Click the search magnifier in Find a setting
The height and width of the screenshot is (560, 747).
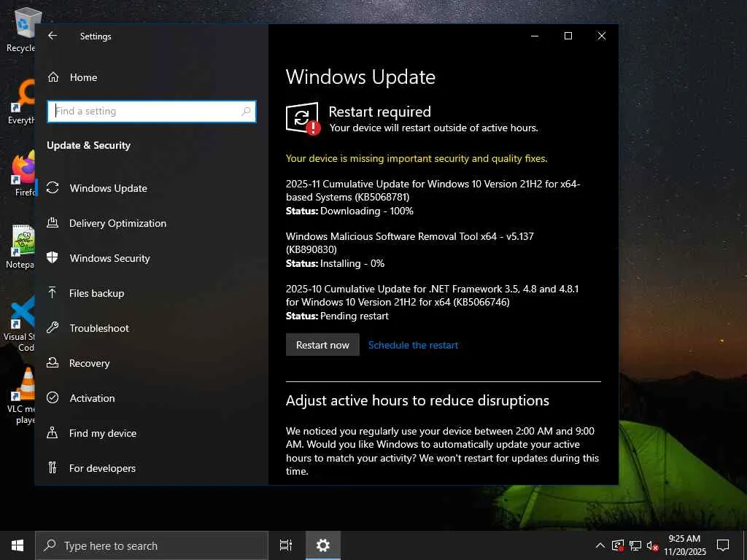246,112
